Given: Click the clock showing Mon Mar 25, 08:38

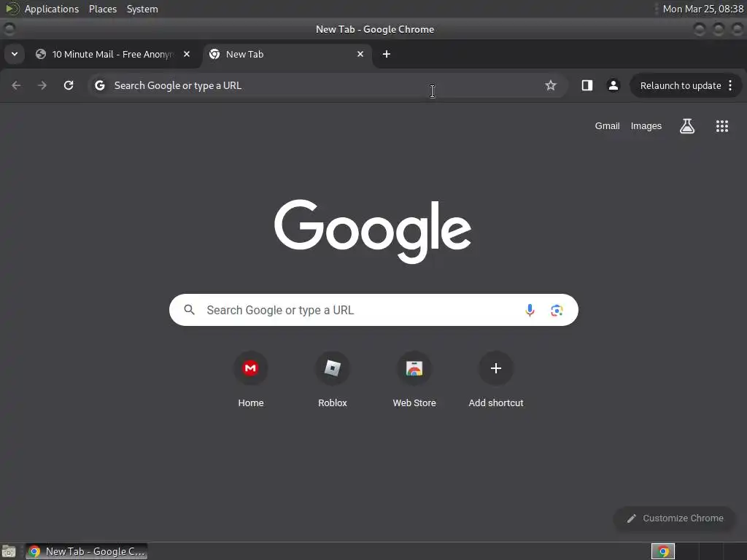Looking at the screenshot, I should 703,9.
